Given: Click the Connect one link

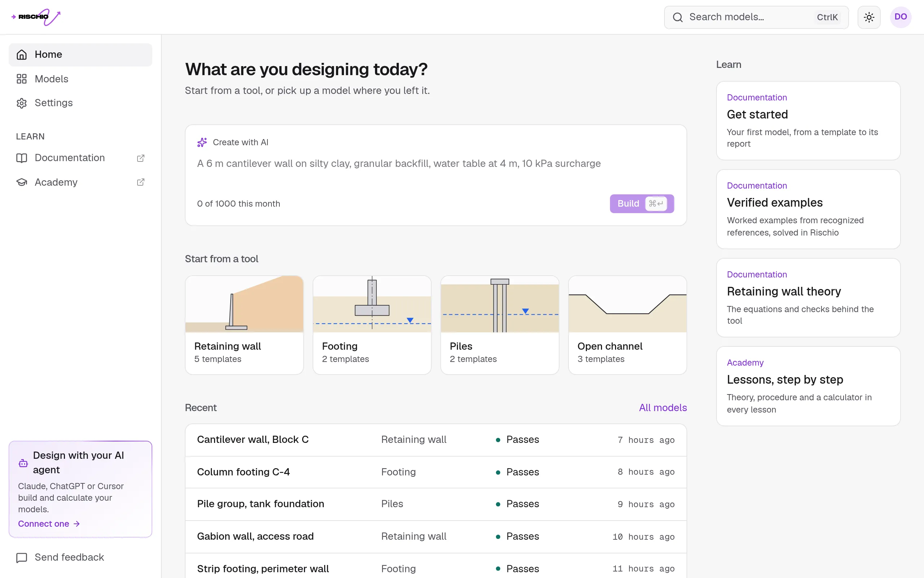Looking at the screenshot, I should [x=49, y=524].
